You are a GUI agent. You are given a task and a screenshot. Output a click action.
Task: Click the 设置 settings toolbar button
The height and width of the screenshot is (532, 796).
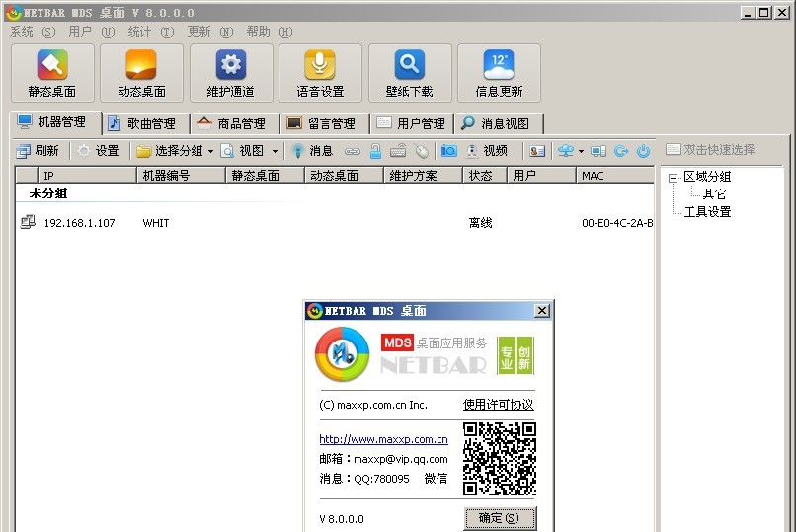pyautogui.click(x=99, y=151)
